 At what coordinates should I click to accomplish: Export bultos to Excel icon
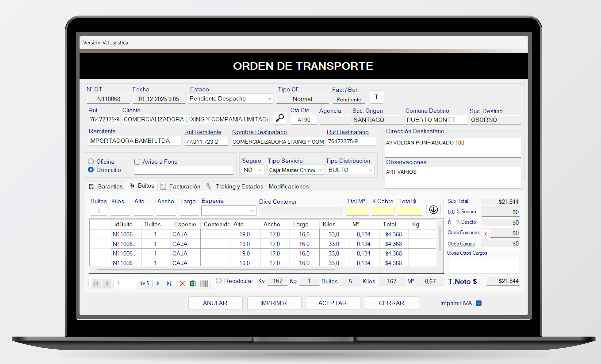tap(193, 283)
